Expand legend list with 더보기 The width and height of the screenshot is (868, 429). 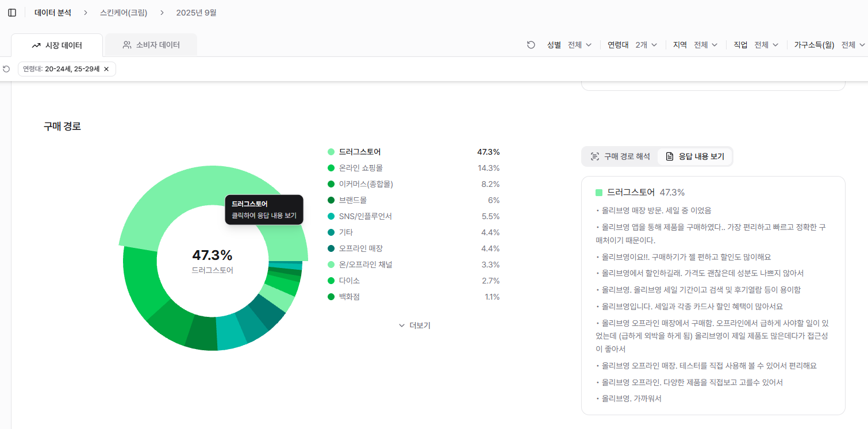(414, 325)
